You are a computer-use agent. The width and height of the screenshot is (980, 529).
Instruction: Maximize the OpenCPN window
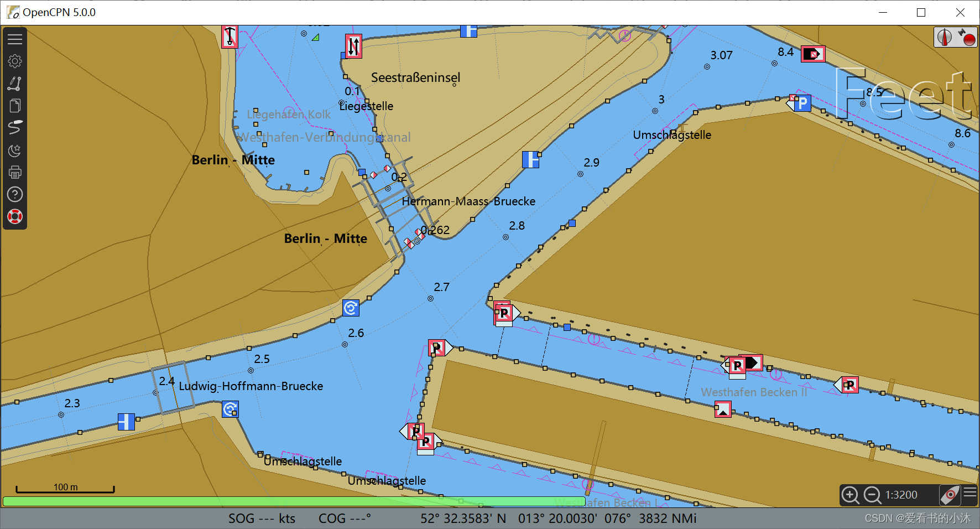click(921, 12)
